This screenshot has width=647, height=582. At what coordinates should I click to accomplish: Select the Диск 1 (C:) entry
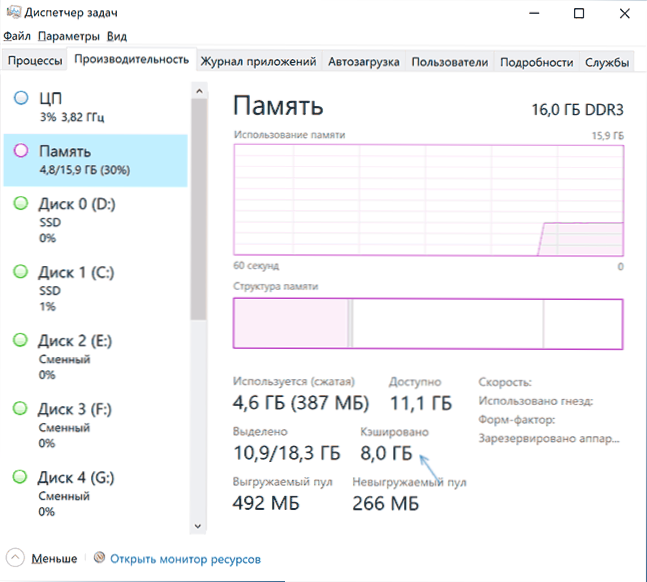pyautogui.click(x=95, y=289)
